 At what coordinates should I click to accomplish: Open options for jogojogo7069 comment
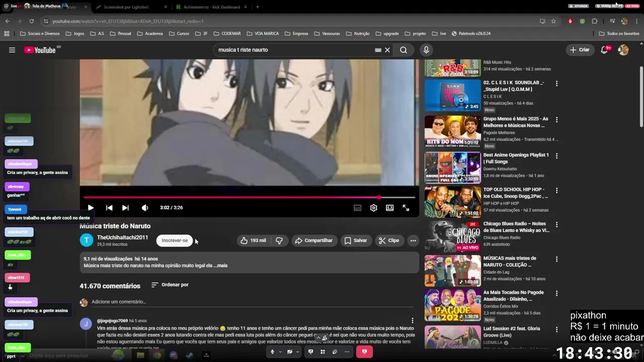tap(412, 320)
